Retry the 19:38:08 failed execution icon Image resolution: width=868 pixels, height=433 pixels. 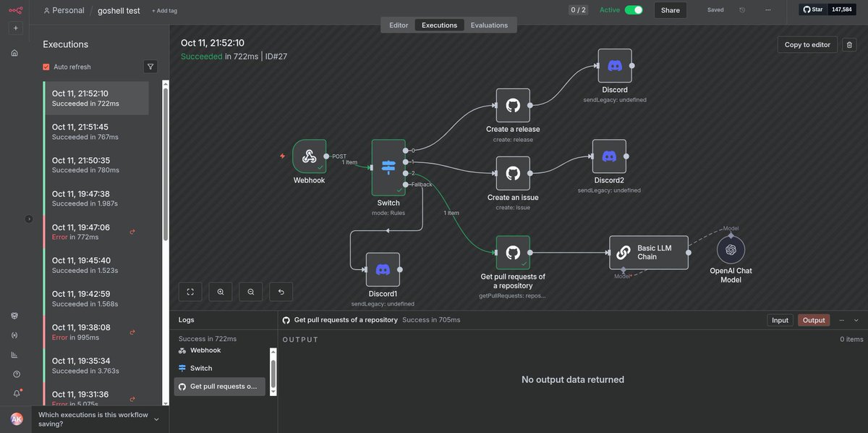[x=132, y=332]
